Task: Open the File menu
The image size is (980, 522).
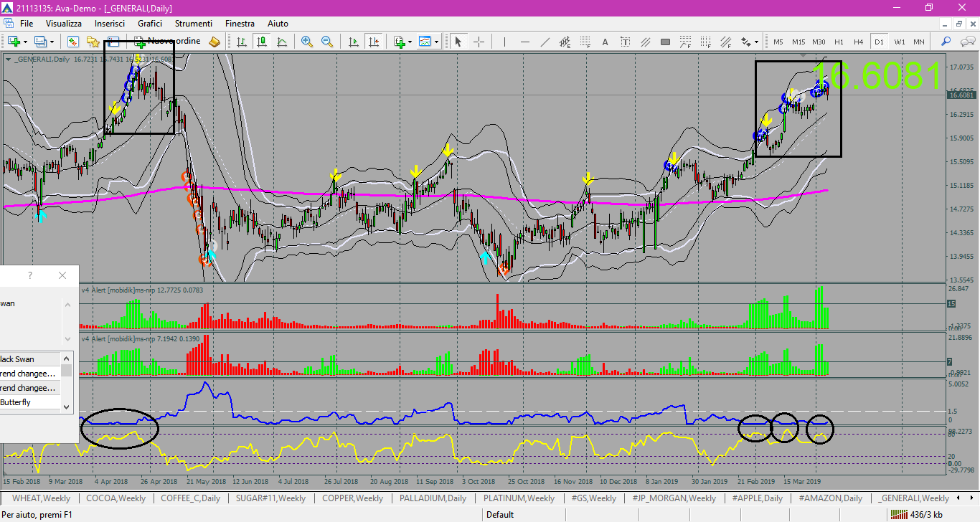Action: point(27,24)
